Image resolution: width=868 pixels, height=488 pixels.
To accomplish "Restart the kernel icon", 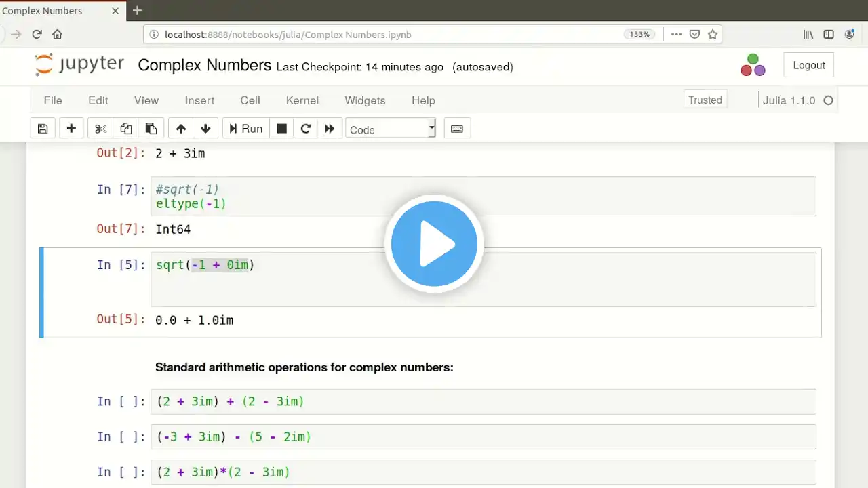I will click(x=305, y=129).
